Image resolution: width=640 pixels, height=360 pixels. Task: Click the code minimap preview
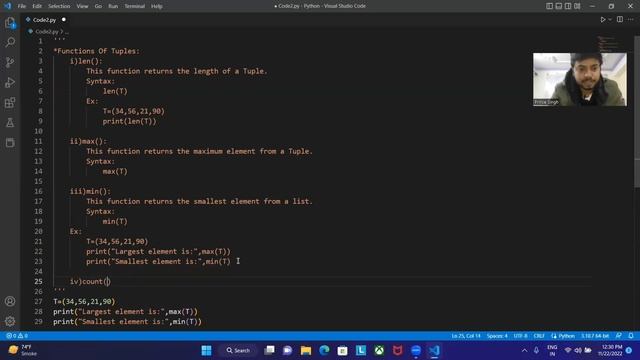click(608, 44)
